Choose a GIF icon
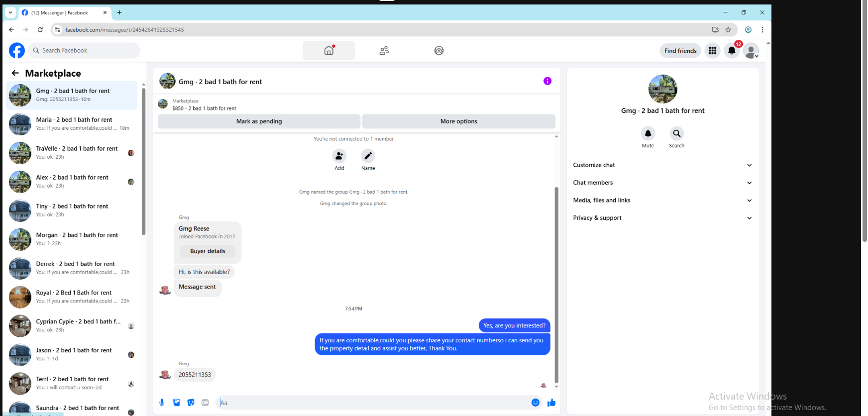Image resolution: width=868 pixels, height=416 pixels. 205,403
